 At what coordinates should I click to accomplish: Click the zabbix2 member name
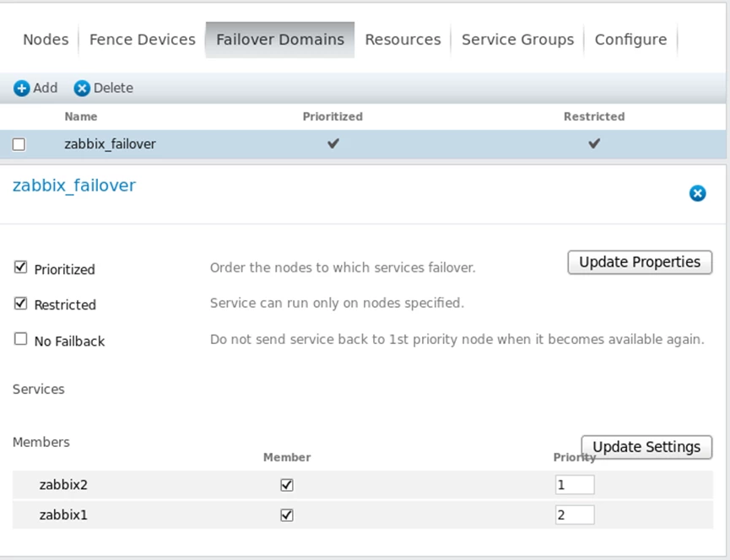(x=63, y=485)
